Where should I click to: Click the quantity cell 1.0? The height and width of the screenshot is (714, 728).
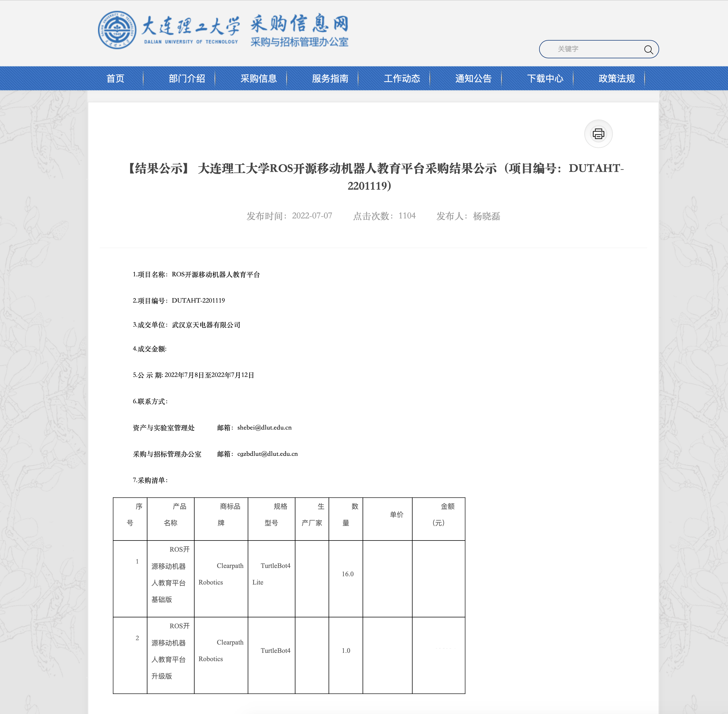[346, 655]
